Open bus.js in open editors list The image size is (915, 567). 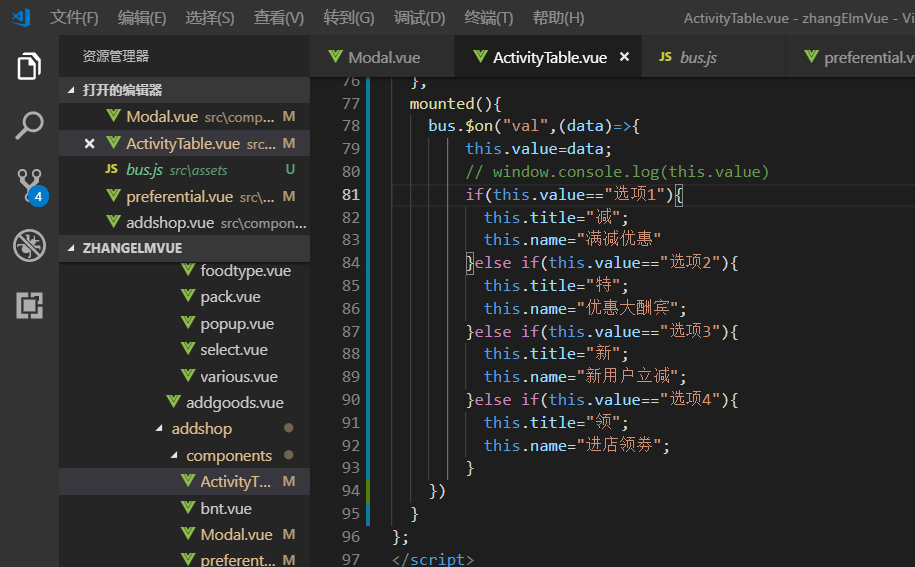pos(184,170)
